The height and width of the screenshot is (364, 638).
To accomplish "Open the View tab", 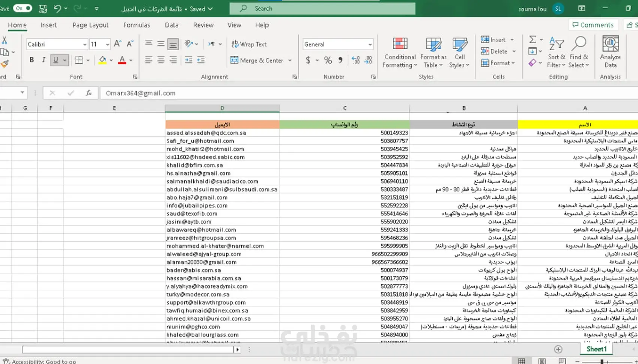I will 234,25.
